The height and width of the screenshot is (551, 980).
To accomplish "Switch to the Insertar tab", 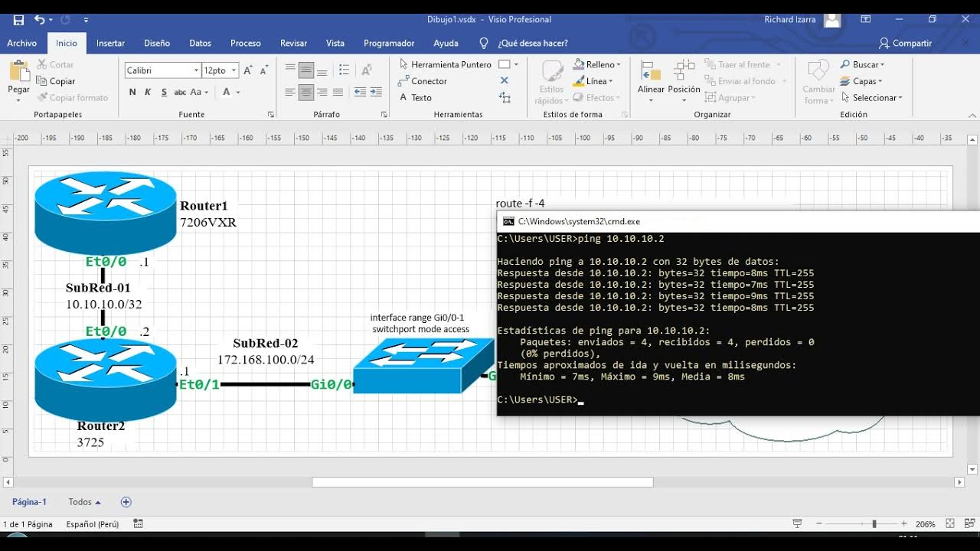I will 110,43.
